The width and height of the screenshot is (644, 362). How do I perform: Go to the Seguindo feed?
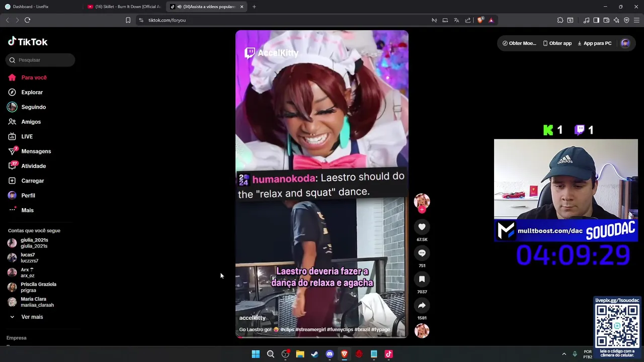27,107
